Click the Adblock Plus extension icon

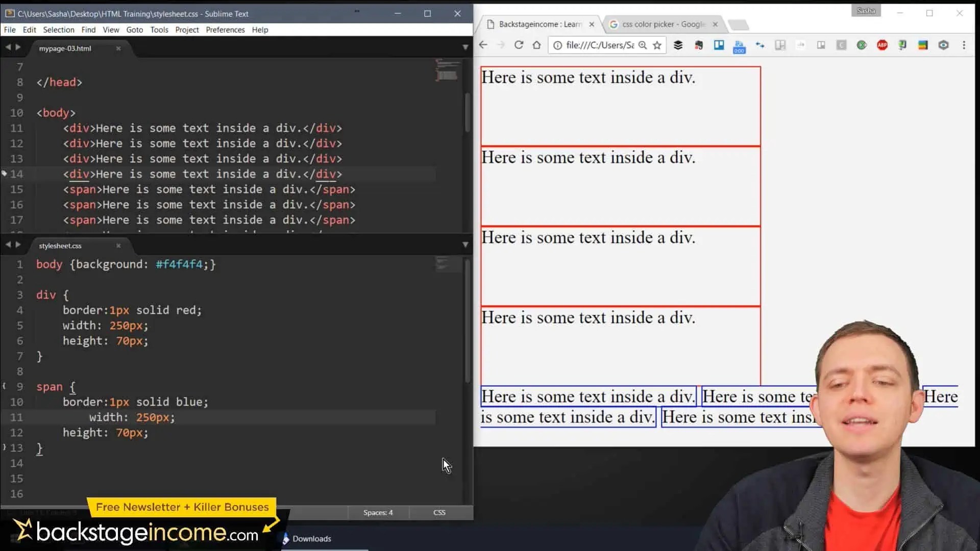(882, 45)
